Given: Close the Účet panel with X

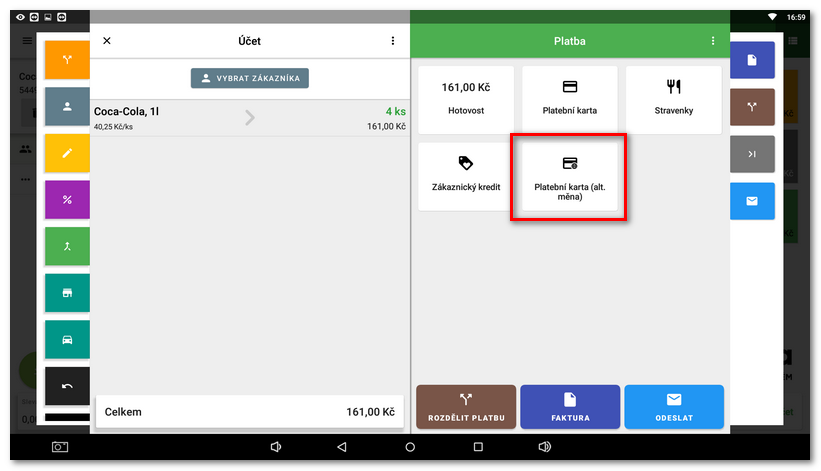Looking at the screenshot, I should tap(107, 41).
